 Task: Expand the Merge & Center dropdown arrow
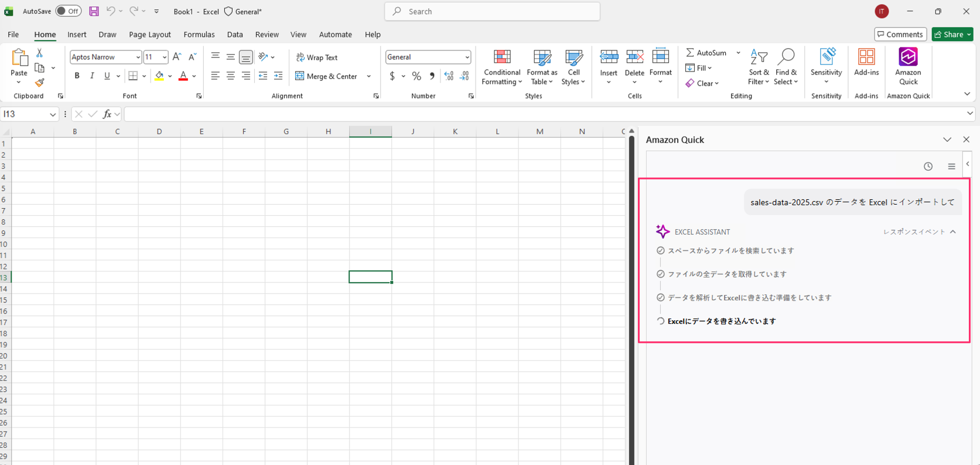[368, 76]
